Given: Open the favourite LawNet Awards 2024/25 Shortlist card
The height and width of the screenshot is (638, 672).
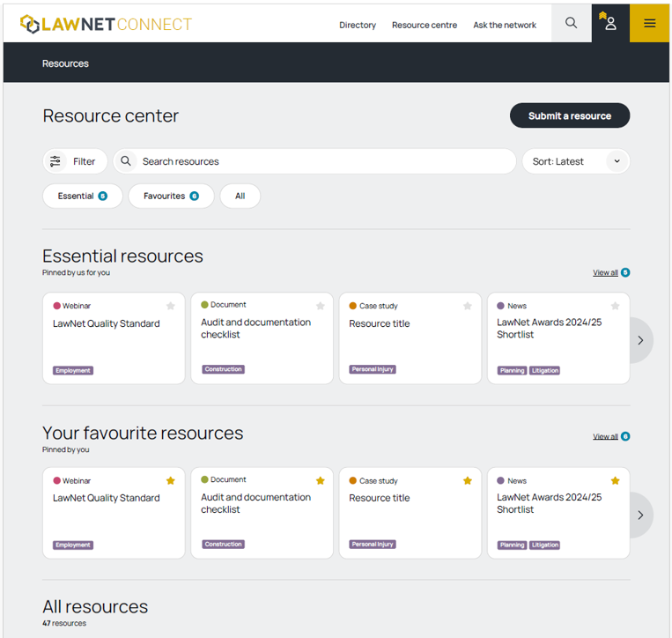Looking at the screenshot, I should coord(558,513).
